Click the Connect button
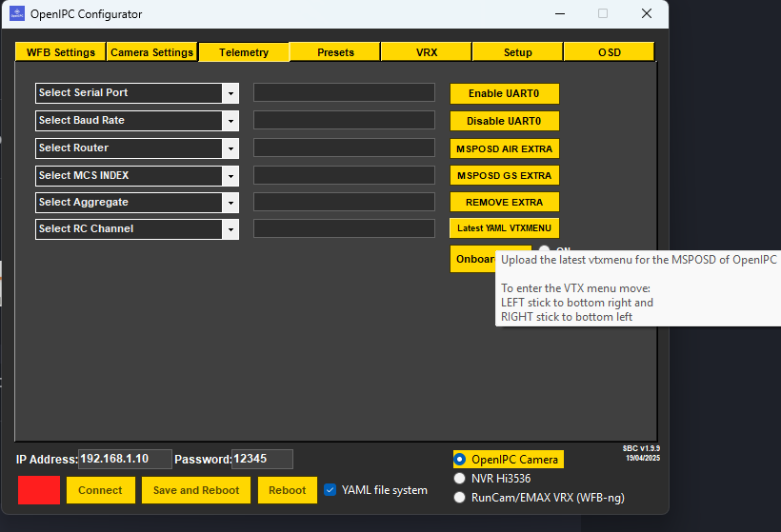The width and height of the screenshot is (781, 532). pyautogui.click(x=101, y=490)
